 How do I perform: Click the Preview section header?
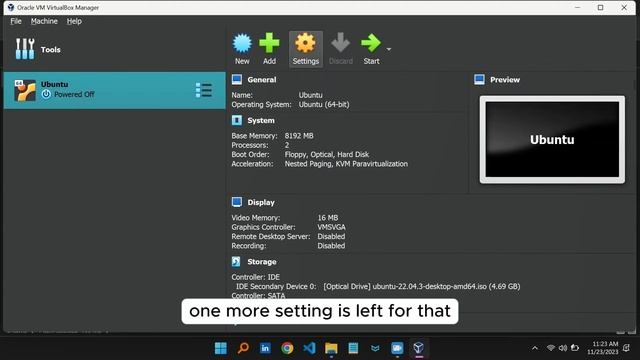(x=505, y=80)
